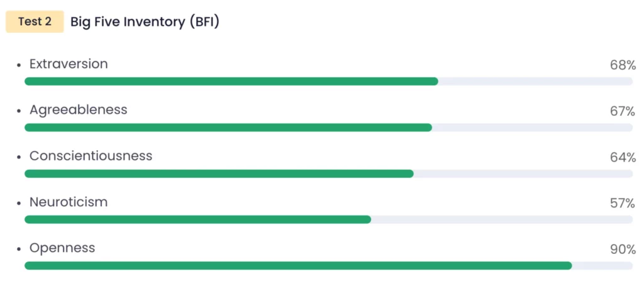Image resolution: width=644 pixels, height=291 pixels.
Task: Click the bullet point beside Openness
Action: click(x=19, y=250)
